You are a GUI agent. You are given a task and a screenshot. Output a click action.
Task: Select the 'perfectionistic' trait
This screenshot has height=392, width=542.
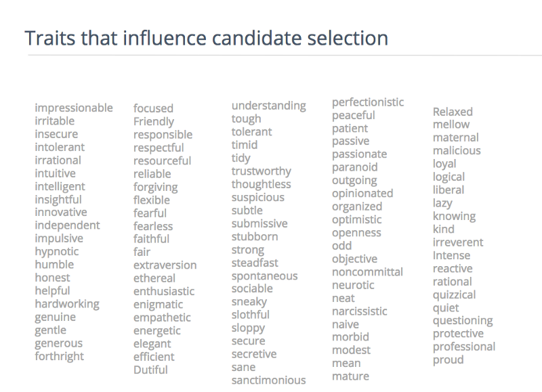[x=368, y=102]
